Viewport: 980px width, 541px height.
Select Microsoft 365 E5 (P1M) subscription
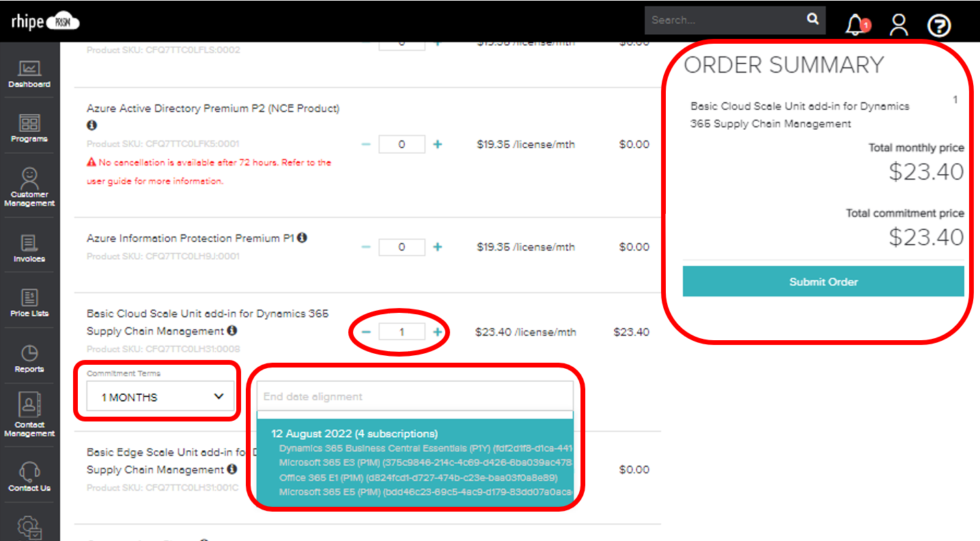coord(425,492)
